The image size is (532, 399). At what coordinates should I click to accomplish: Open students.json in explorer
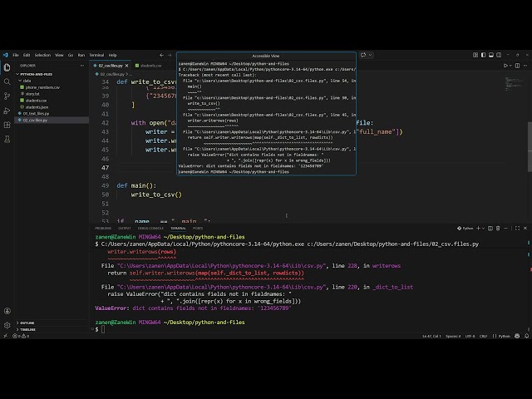[37, 107]
